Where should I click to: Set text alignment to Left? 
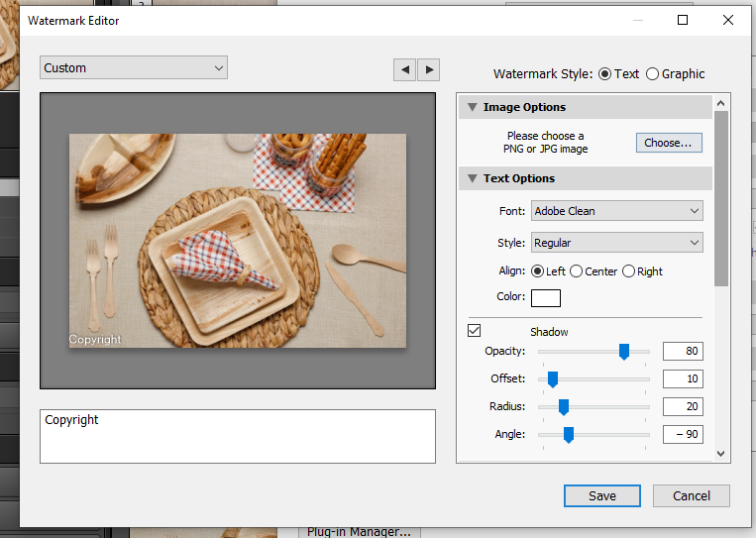[x=538, y=271]
